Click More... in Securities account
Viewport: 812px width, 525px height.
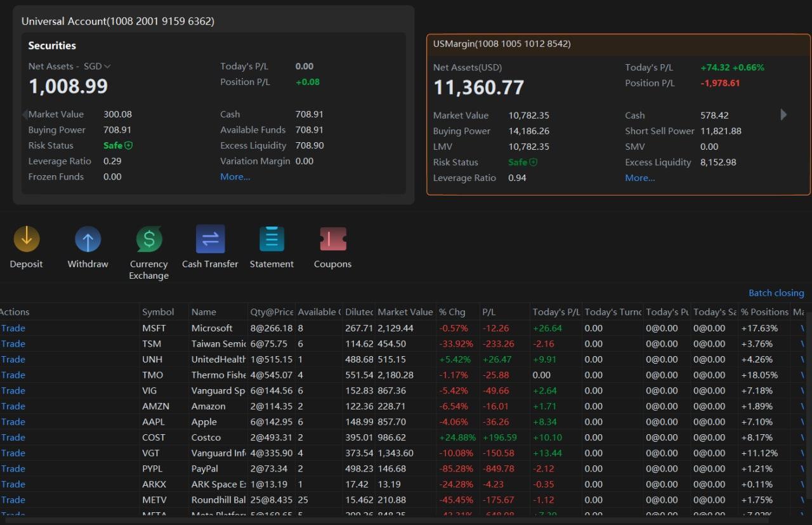[235, 176]
